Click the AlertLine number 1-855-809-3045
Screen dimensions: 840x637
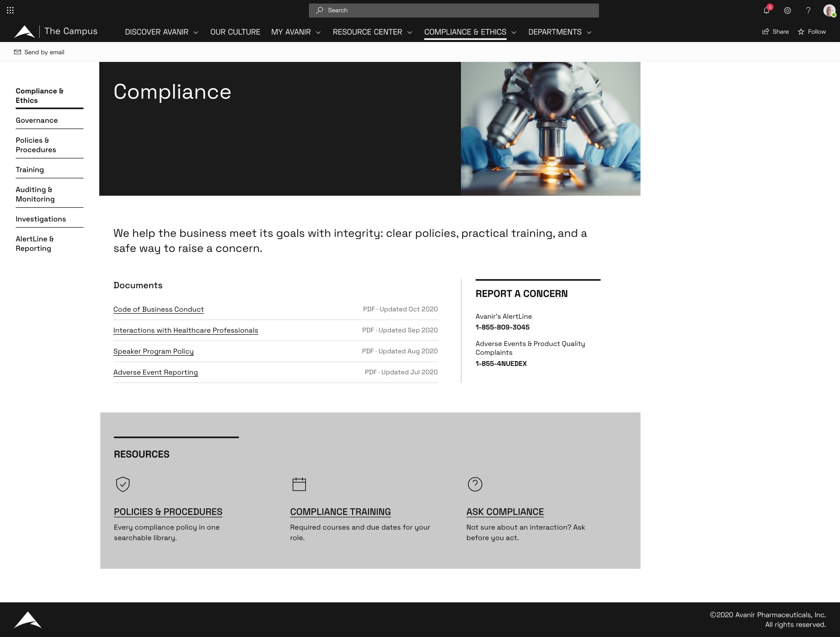pos(502,327)
